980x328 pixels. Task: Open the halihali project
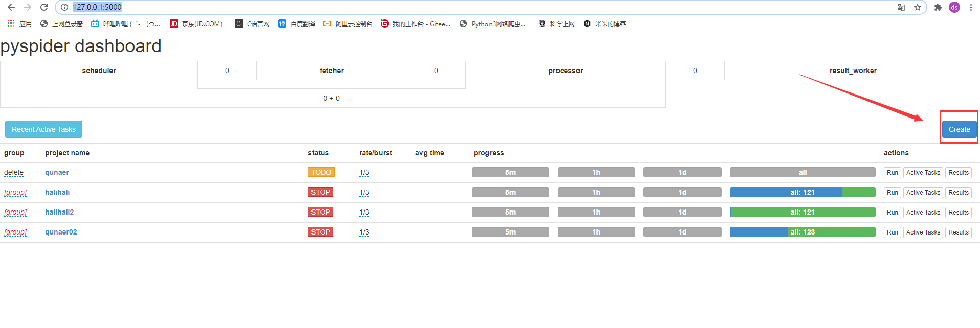tap(57, 192)
